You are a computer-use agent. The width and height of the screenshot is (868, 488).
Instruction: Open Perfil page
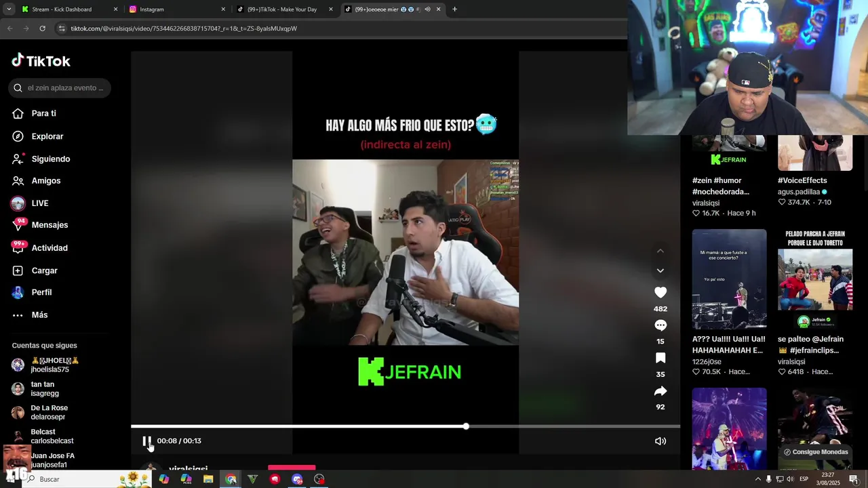pos(41,292)
